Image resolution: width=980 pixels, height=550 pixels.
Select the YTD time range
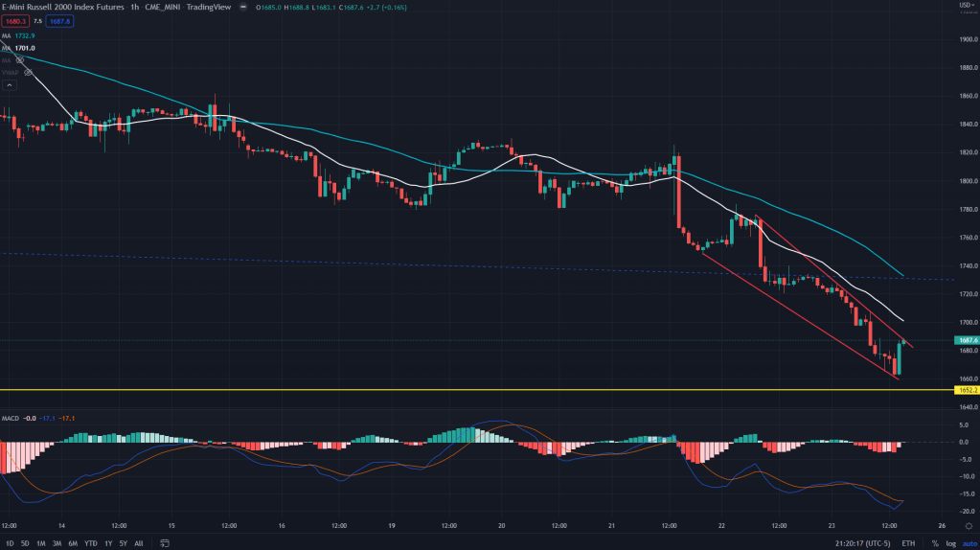click(x=90, y=542)
